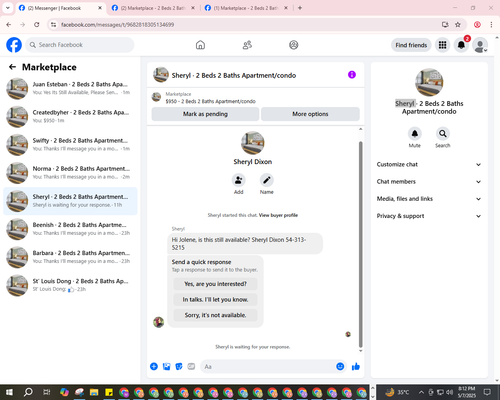Viewport: 500px width, 400px height.
Task: Open Juan Esteban conversation
Action: click(70, 89)
